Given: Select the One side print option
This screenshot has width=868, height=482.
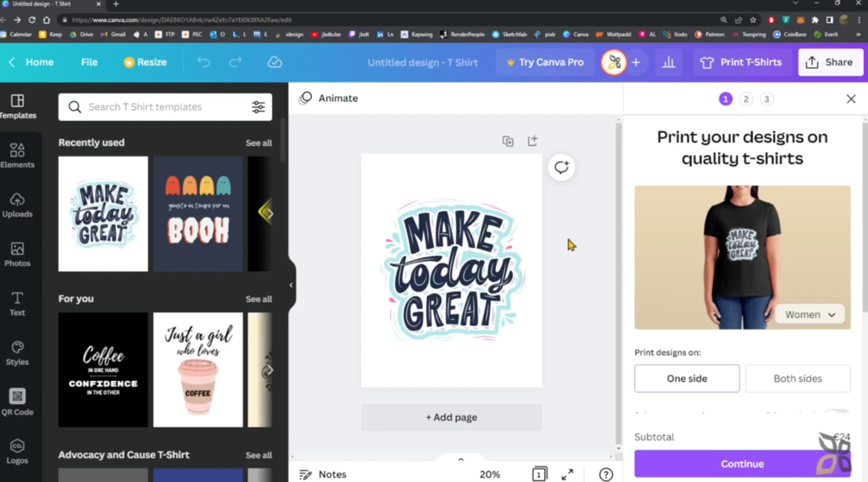Looking at the screenshot, I should 687,379.
